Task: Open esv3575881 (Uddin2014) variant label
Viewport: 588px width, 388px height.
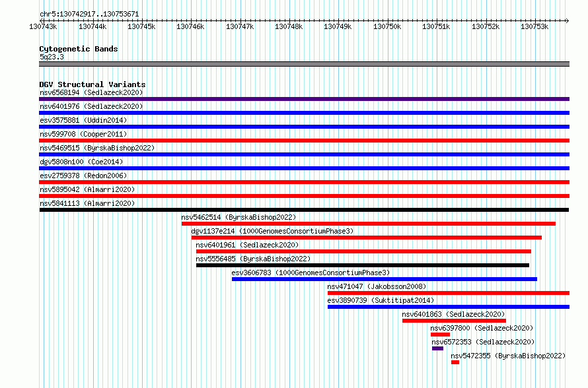Action: (x=83, y=120)
